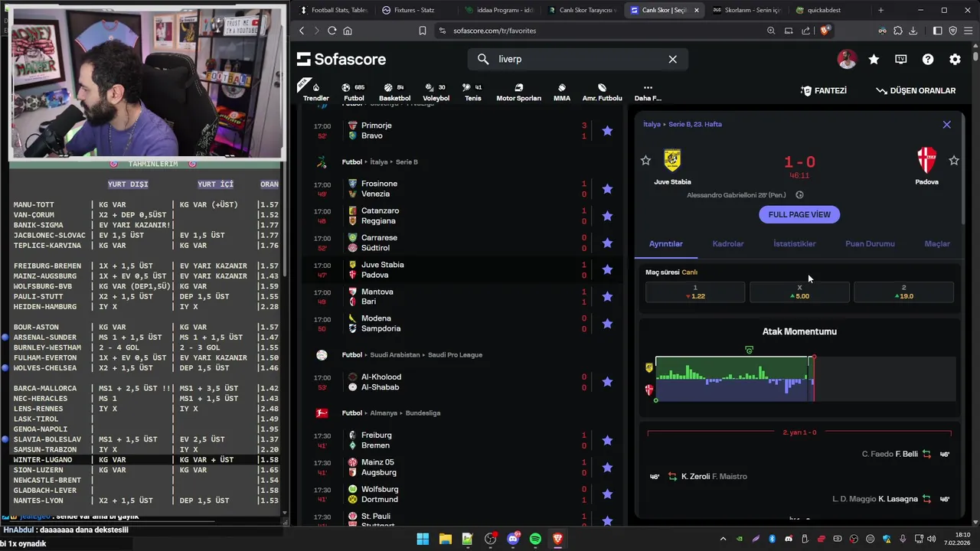Clear the Sofascore search text
The image size is (980, 551).
click(672, 59)
